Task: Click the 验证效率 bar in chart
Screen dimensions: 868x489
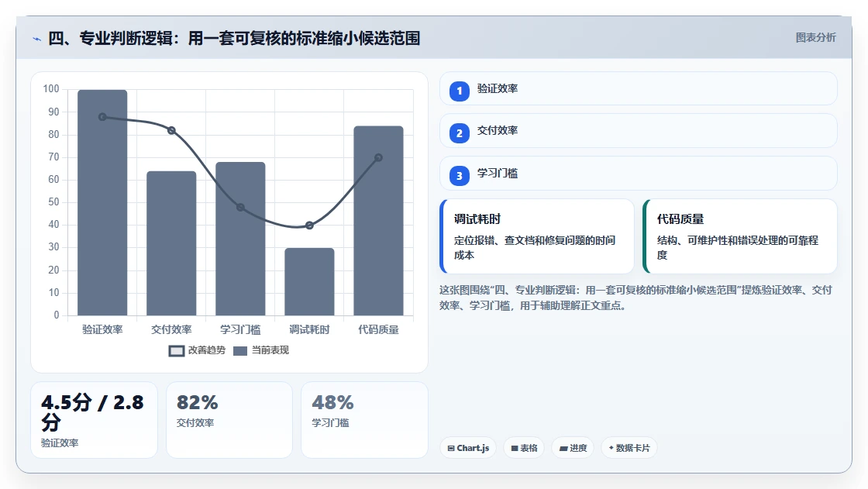Action: [x=102, y=203]
